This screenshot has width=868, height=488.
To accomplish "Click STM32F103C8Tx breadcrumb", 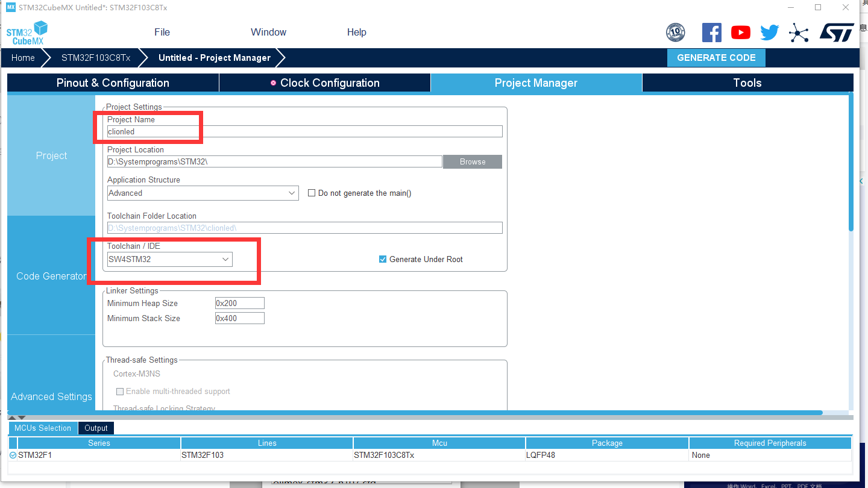I will 96,58.
